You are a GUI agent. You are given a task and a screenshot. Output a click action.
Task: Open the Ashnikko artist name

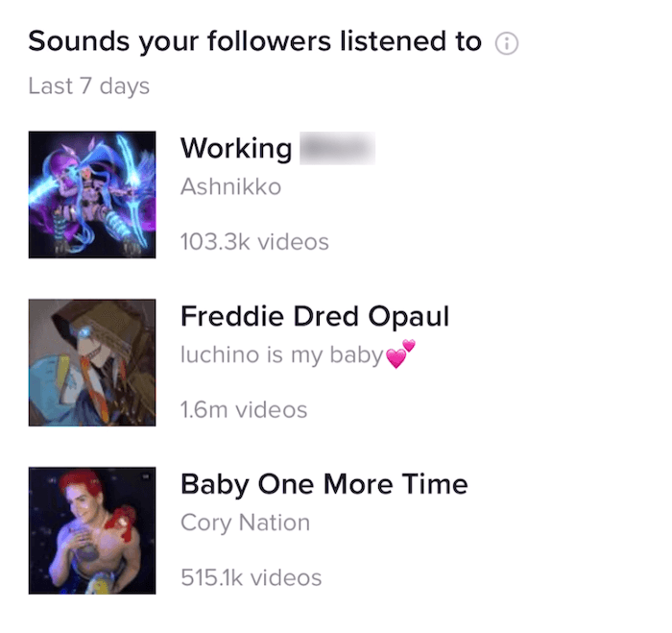pyautogui.click(x=230, y=186)
